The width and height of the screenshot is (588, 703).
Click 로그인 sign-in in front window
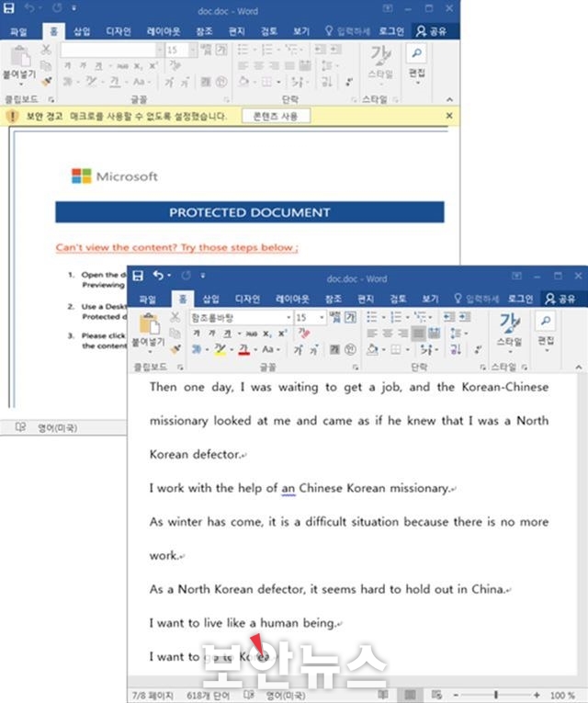click(x=520, y=299)
